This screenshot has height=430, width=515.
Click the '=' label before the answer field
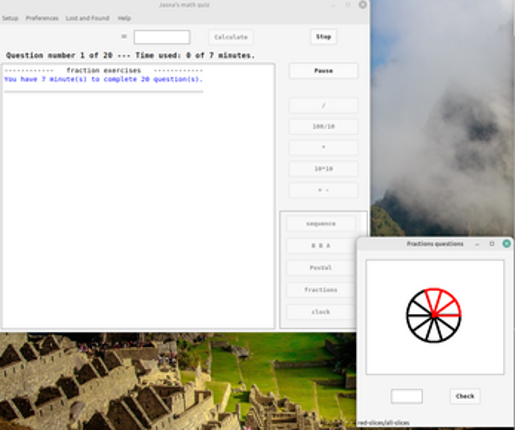pyautogui.click(x=124, y=36)
